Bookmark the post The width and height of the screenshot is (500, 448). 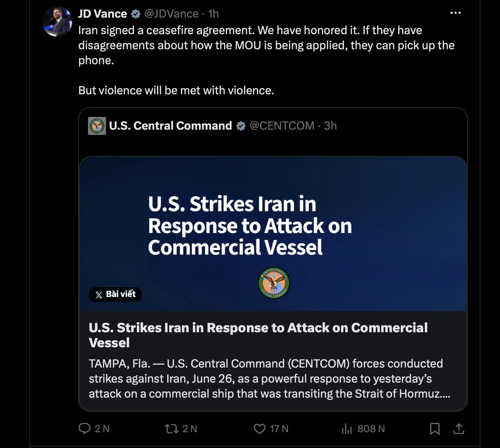435,428
